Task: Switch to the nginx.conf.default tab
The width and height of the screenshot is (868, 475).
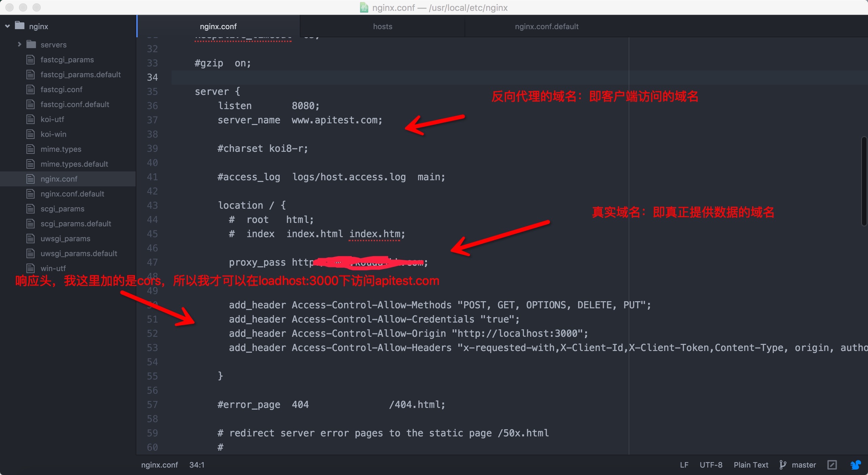Action: 547,26
